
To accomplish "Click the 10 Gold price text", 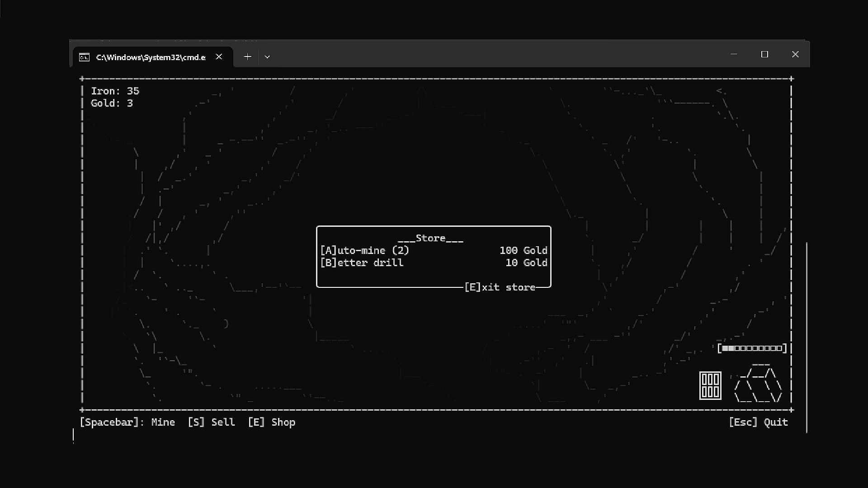I will tap(526, 263).
